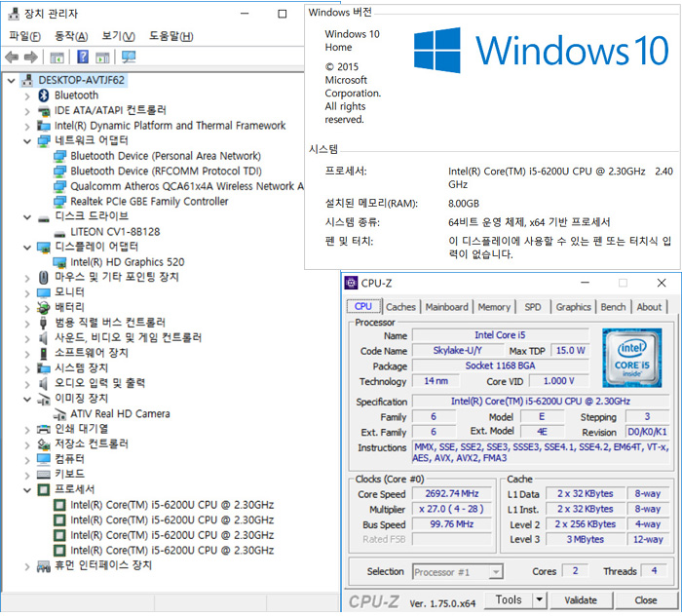Expand the 모니터 category
This screenshot has height=616, width=682.
27,293
